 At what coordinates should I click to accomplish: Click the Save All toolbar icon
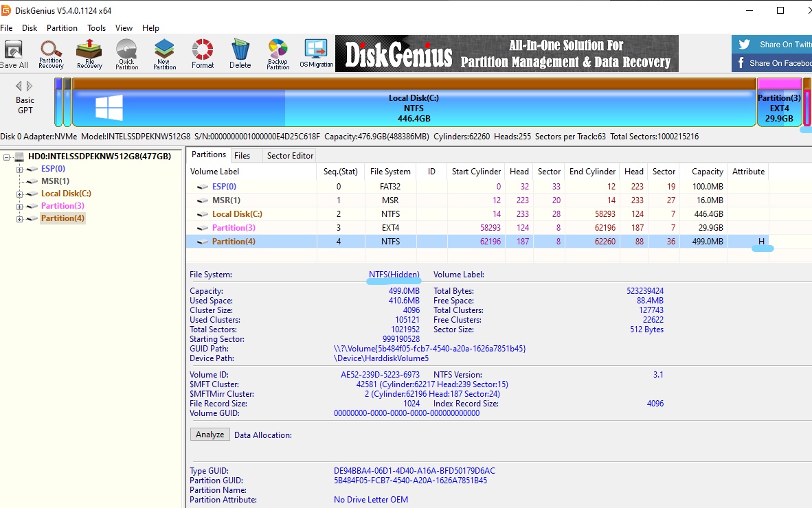coord(14,54)
